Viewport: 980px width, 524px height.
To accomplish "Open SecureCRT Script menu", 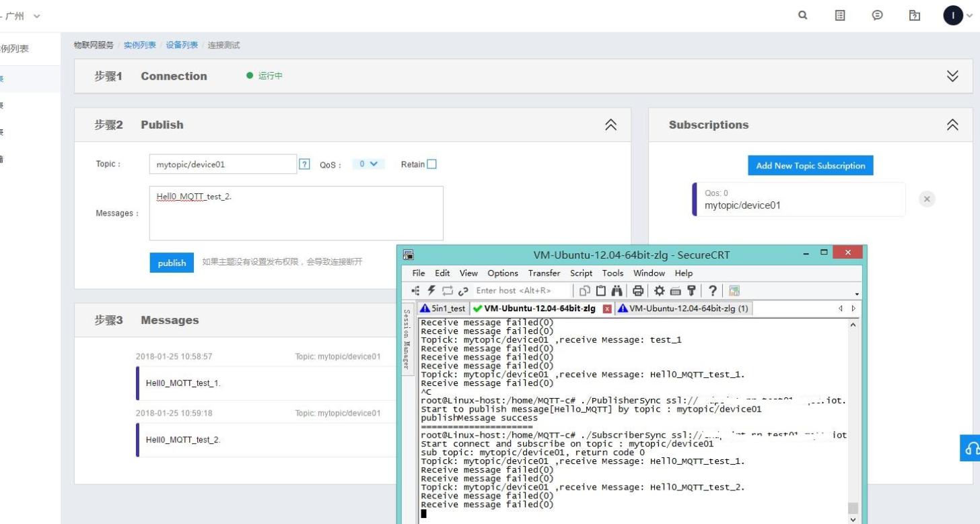I will point(581,273).
